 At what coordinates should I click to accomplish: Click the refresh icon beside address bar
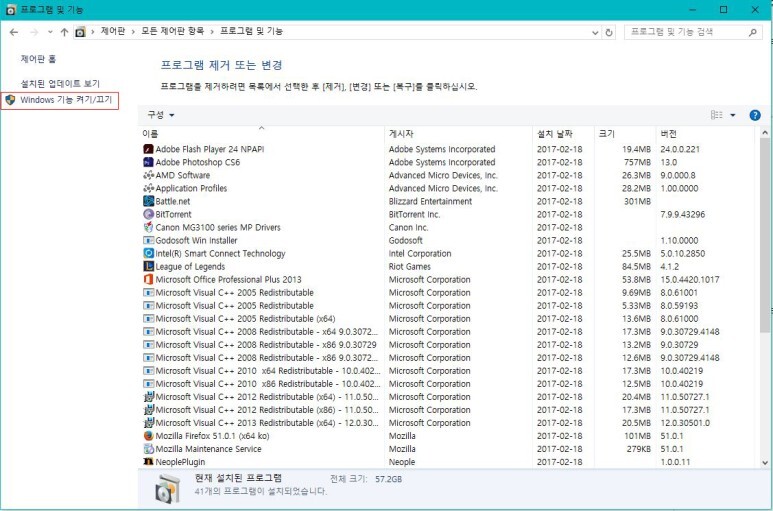[609, 33]
